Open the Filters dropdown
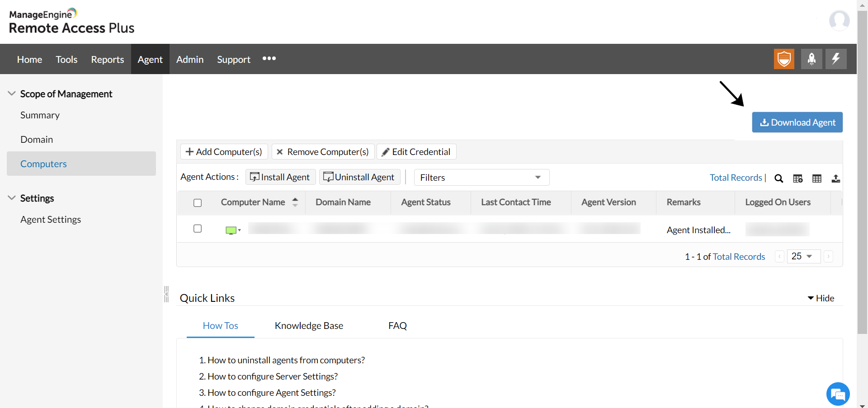The width and height of the screenshot is (868, 408). pyautogui.click(x=481, y=177)
